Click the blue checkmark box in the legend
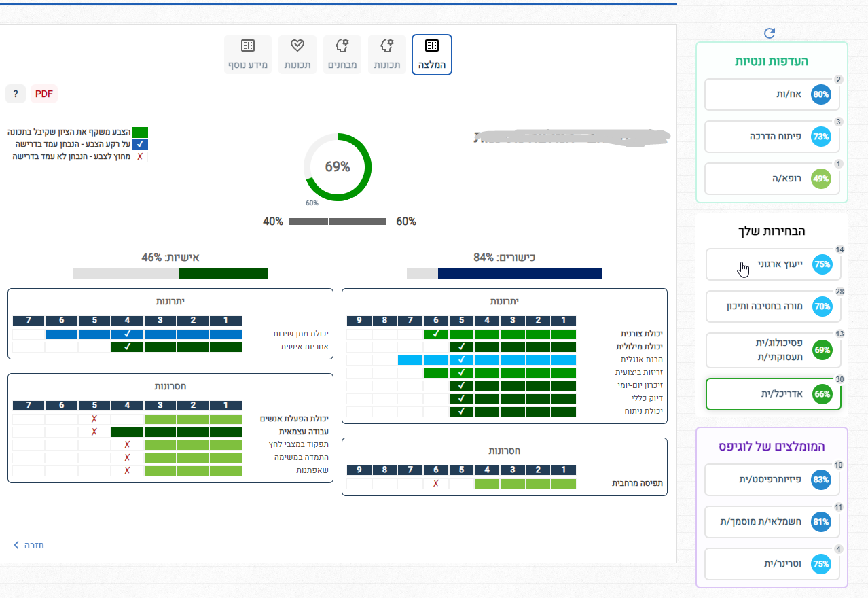 click(140, 144)
